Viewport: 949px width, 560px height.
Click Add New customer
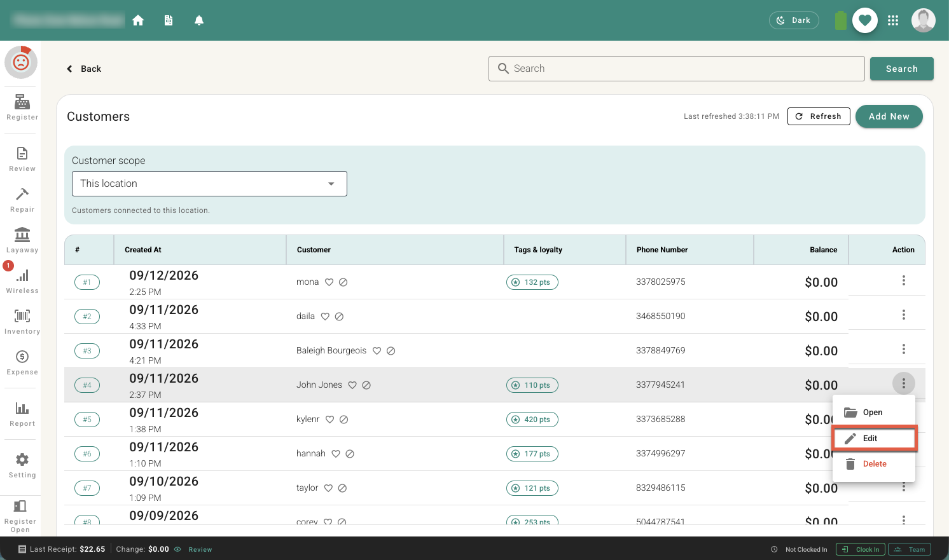(889, 116)
